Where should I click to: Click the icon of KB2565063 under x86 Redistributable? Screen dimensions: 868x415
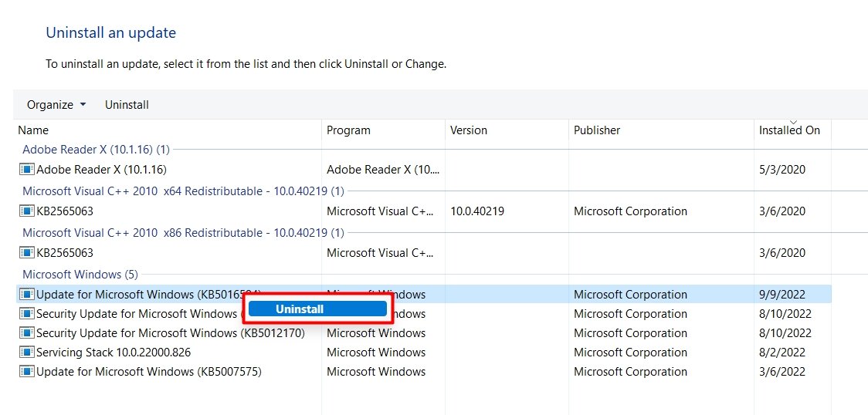26,253
